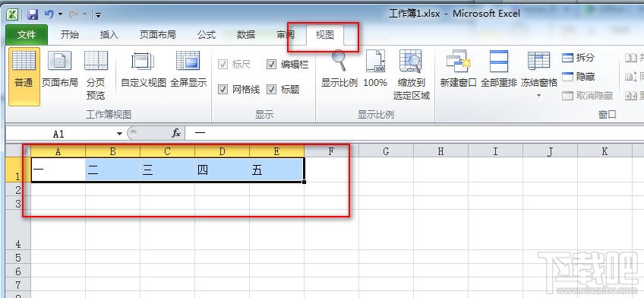Image resolution: width=644 pixels, height=298 pixels.
Task: Select column F header
Action: 331,152
